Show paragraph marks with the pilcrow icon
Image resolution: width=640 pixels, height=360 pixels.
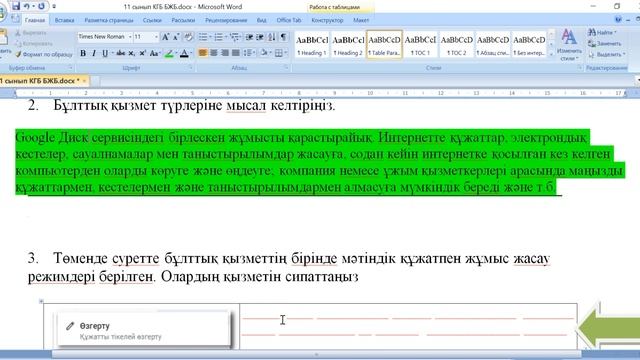pos(283,37)
